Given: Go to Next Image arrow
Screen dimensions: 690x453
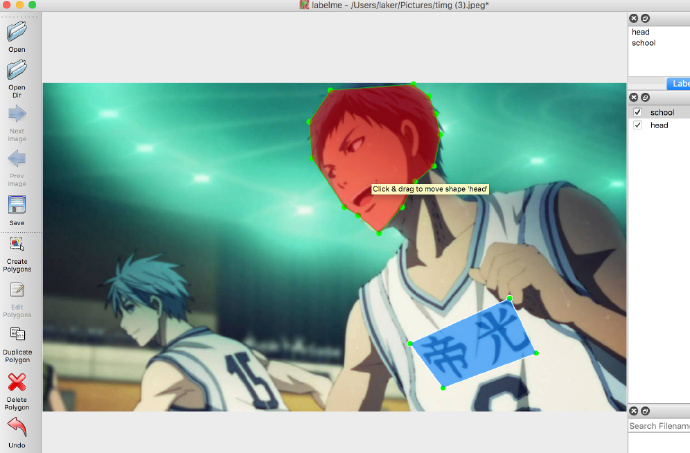Looking at the screenshot, I should [x=17, y=124].
